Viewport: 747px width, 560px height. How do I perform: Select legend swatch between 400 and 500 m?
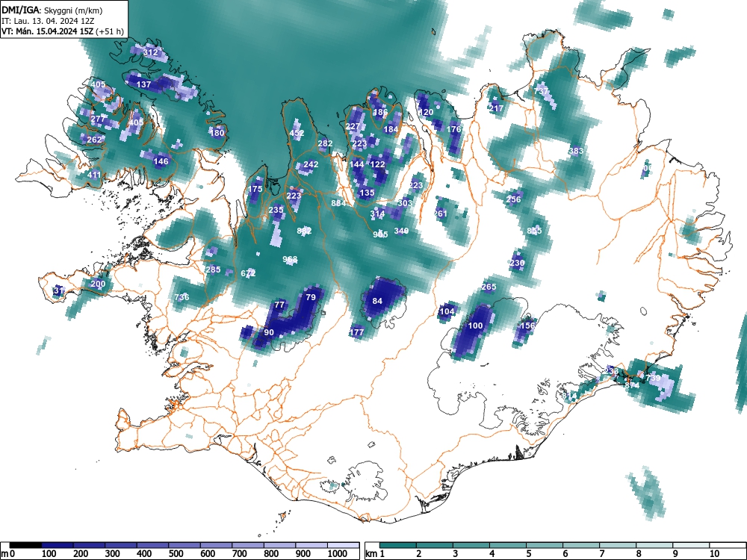[152, 545]
